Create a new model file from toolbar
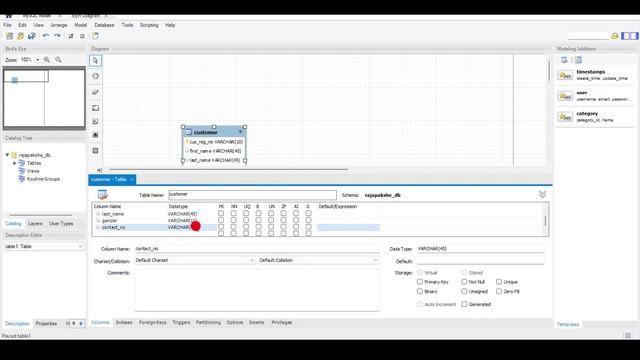Viewport: 640px width, 360px height. [x=9, y=36]
